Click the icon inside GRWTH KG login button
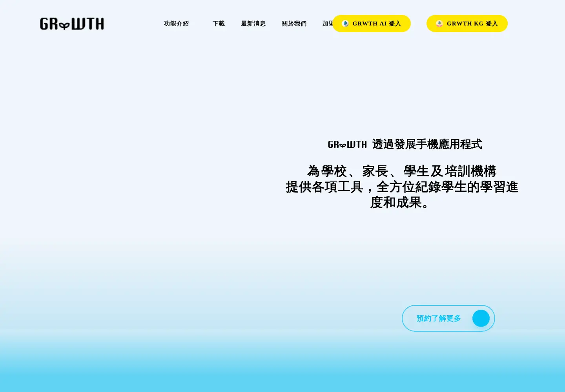The height and width of the screenshot is (392, 565). (x=439, y=24)
